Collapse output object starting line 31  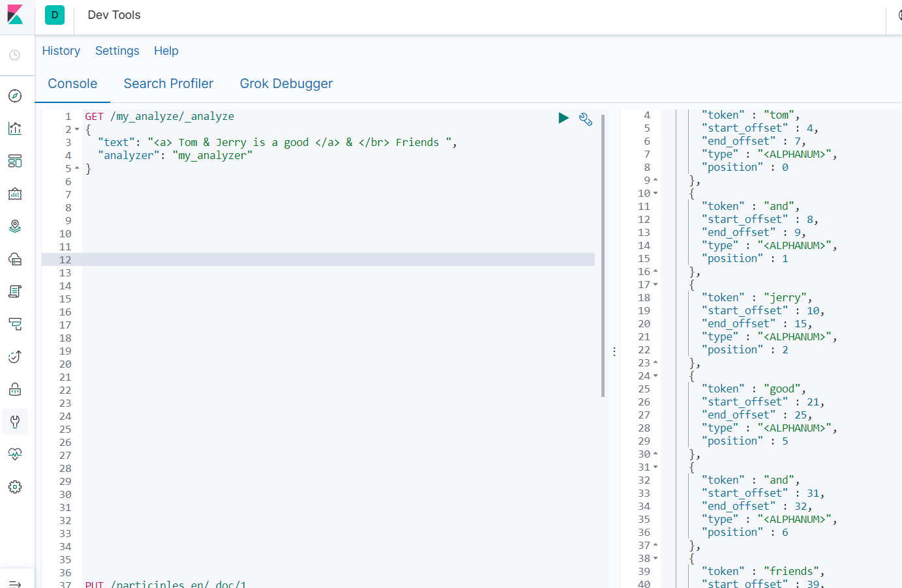[x=655, y=467]
